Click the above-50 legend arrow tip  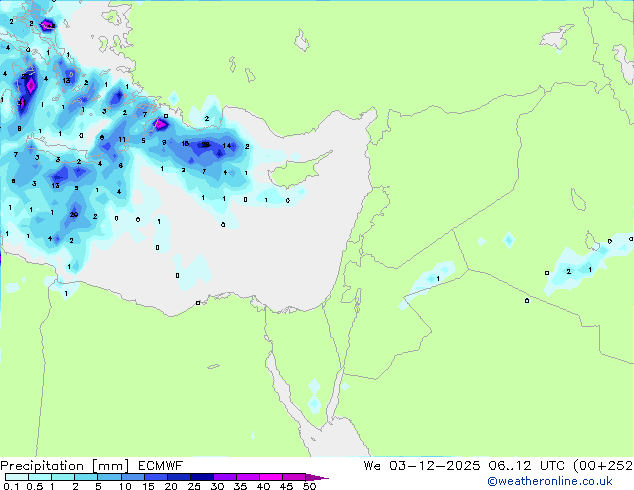click(x=318, y=477)
